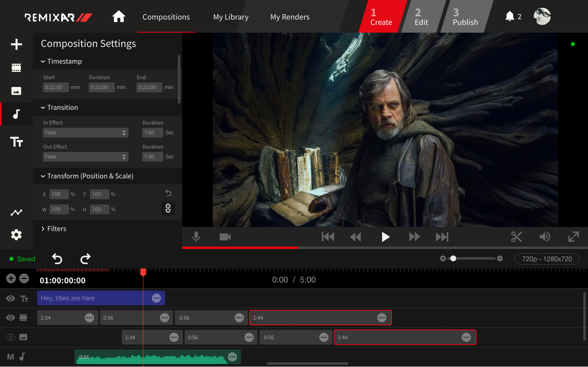Viewport: 588px width, 367px height.
Task: Click the H height field
Action: pyautogui.click(x=99, y=209)
